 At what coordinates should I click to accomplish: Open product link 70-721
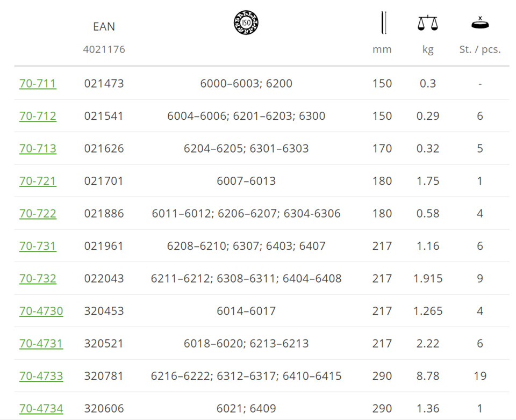tap(38, 181)
